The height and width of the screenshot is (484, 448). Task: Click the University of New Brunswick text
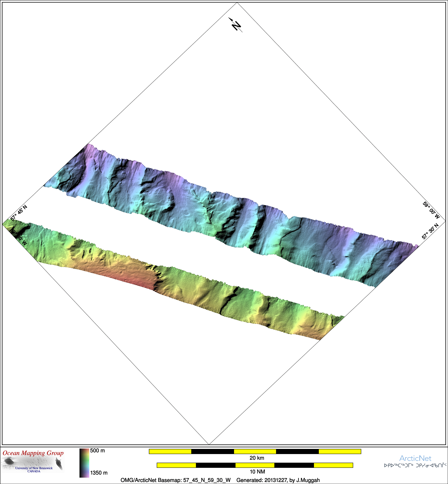(x=34, y=468)
